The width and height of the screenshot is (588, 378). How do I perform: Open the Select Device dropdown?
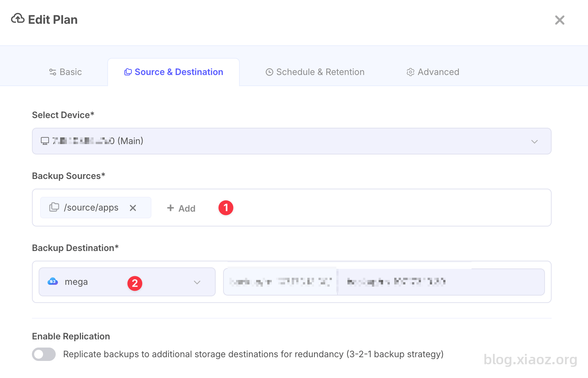click(291, 141)
